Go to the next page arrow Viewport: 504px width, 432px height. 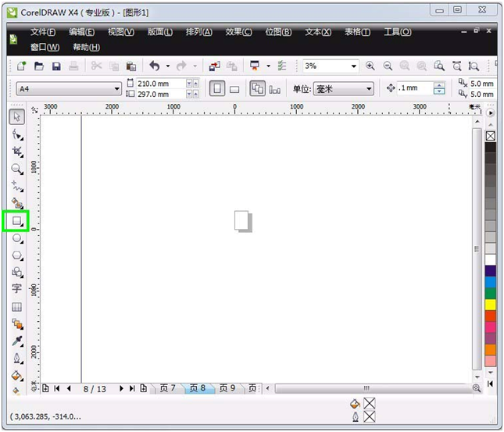(x=122, y=388)
